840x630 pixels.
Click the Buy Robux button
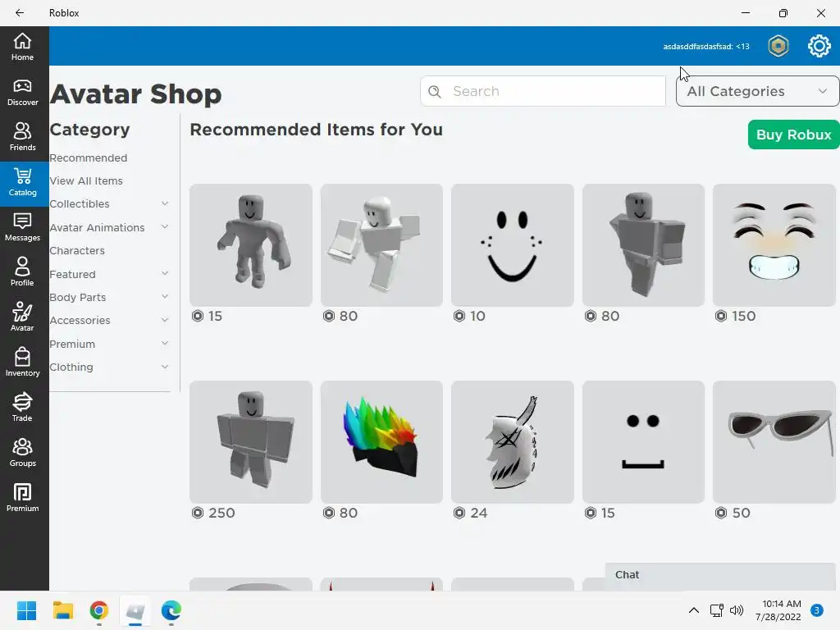pos(793,135)
